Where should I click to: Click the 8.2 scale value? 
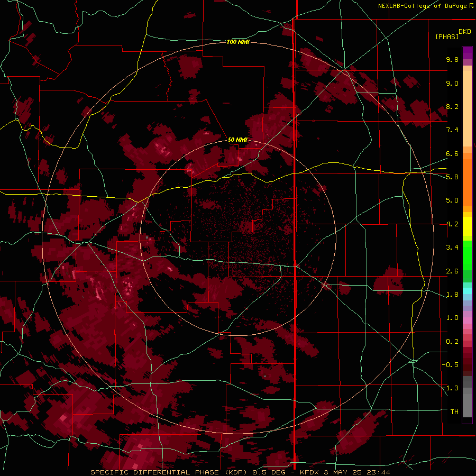pyautogui.click(x=452, y=106)
